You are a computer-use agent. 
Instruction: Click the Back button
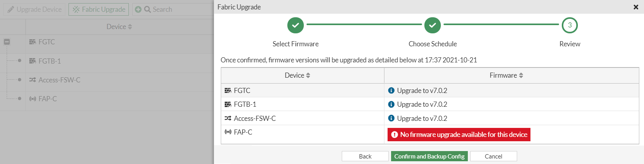coord(365,156)
